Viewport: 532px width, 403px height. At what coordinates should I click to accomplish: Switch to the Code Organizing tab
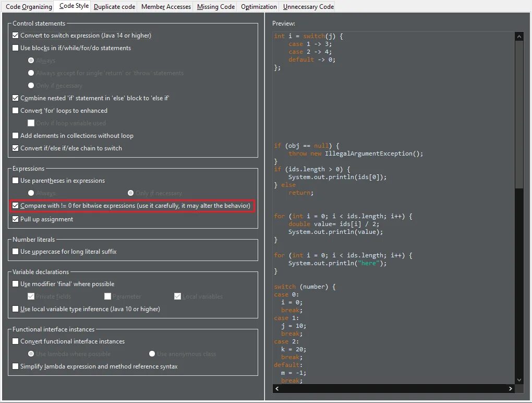coord(28,6)
